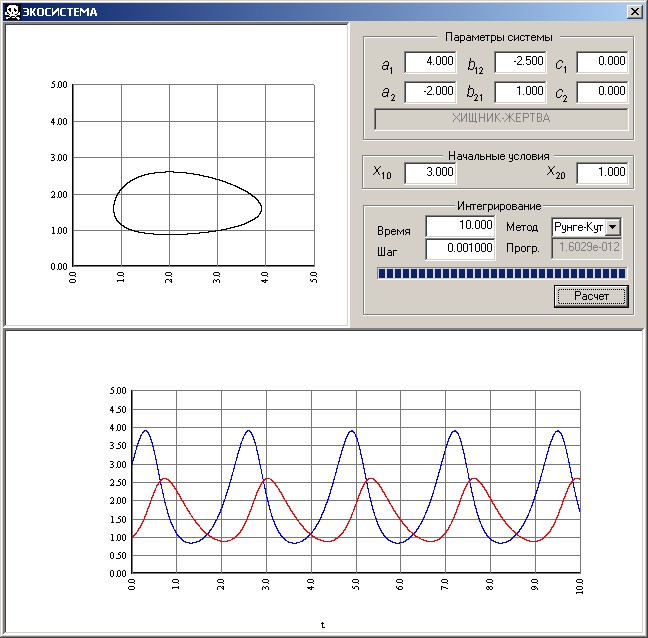Image resolution: width=648 pixels, height=638 pixels.
Task: Click the blue calculation progress bar
Action: tap(502, 273)
